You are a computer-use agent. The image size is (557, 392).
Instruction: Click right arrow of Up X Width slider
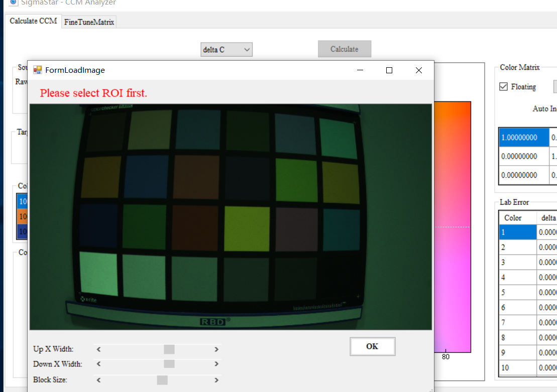click(216, 349)
